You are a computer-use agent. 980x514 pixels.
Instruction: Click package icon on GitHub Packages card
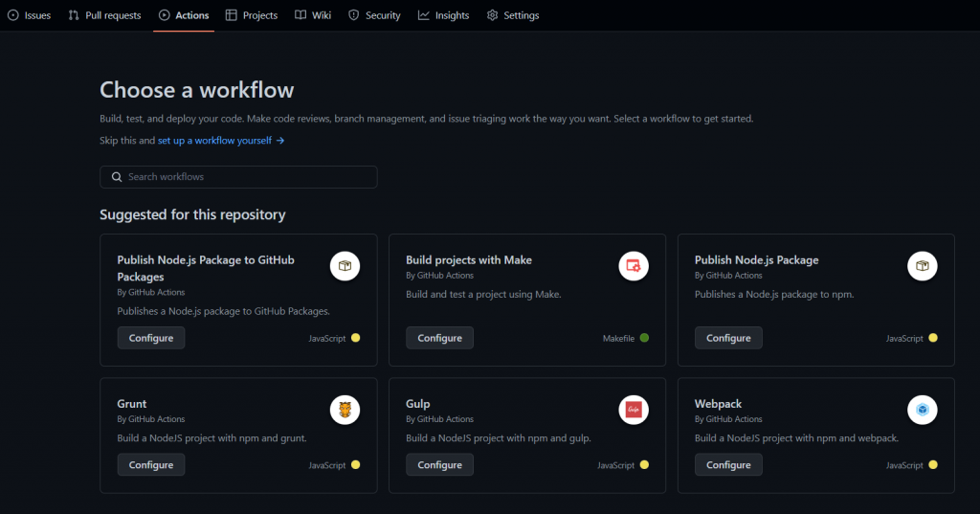click(x=345, y=266)
